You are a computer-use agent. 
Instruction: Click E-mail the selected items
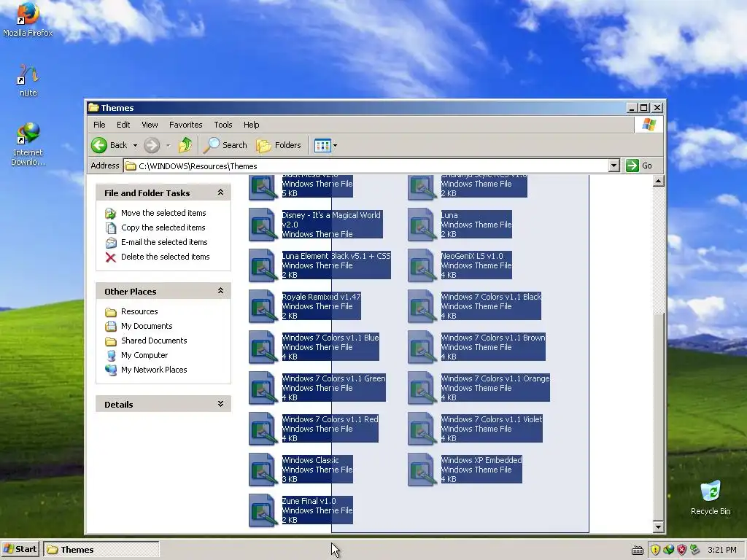[164, 242]
